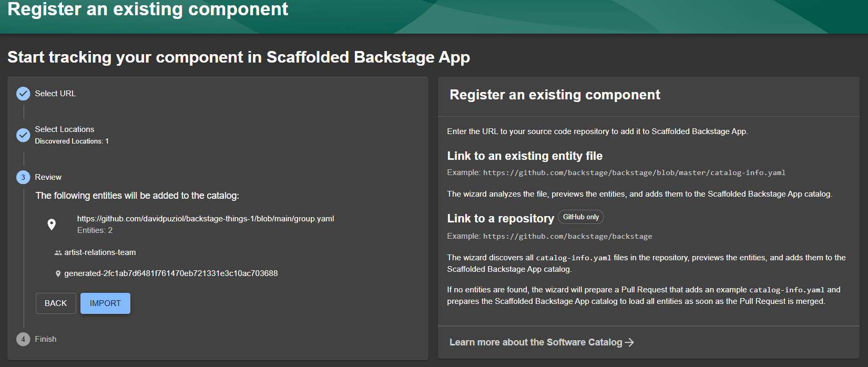868x367 pixels.
Task: Click the Select URL completed checkmark icon
Action: click(x=23, y=94)
